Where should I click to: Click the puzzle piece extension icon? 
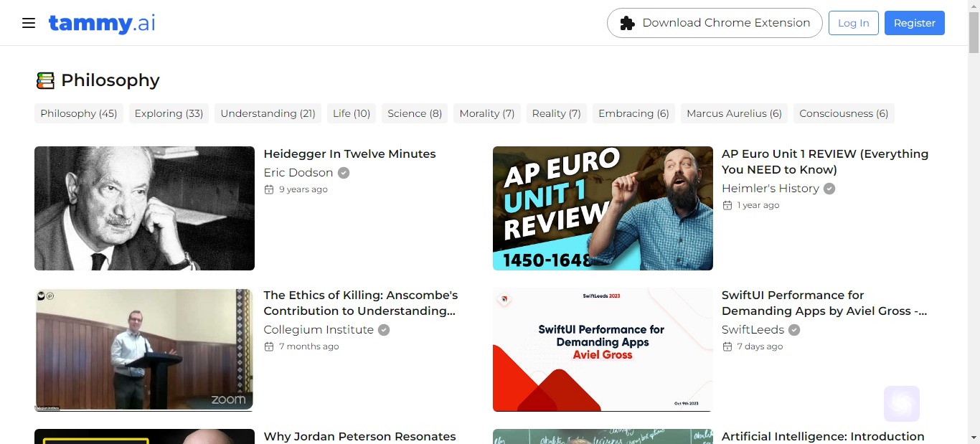coord(627,23)
